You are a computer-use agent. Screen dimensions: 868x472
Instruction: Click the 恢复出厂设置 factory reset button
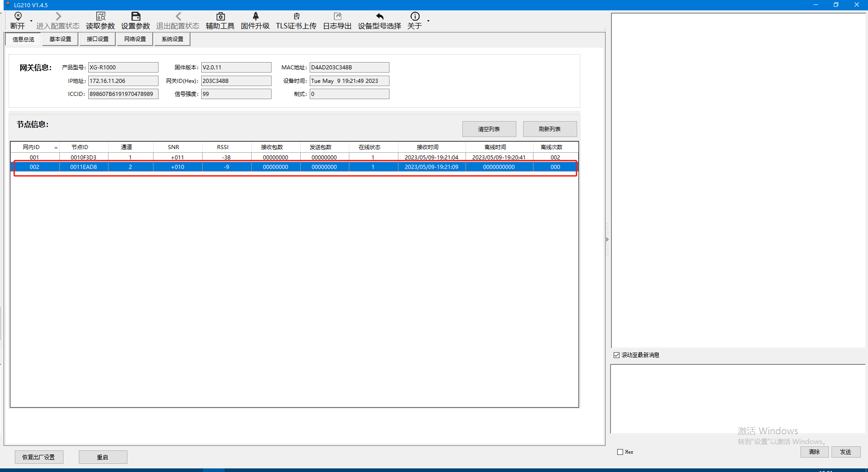39,457
